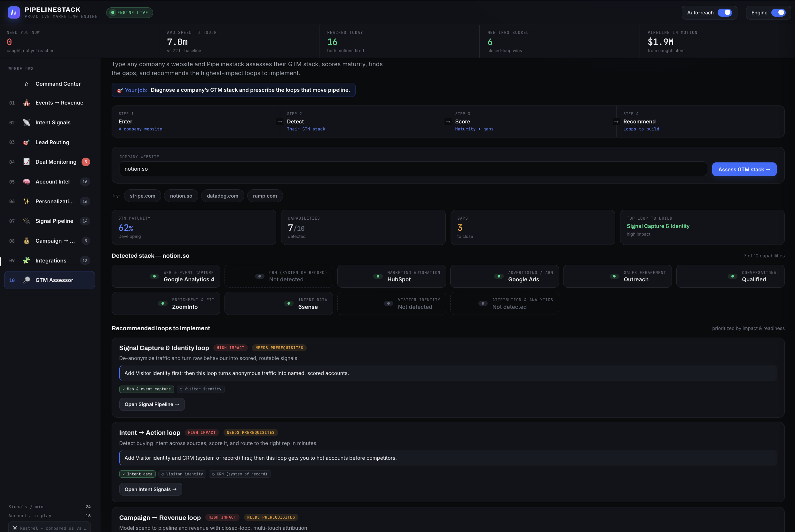Click the Step 4 Recommend card
This screenshot has height=532, width=795.
coord(700,121)
